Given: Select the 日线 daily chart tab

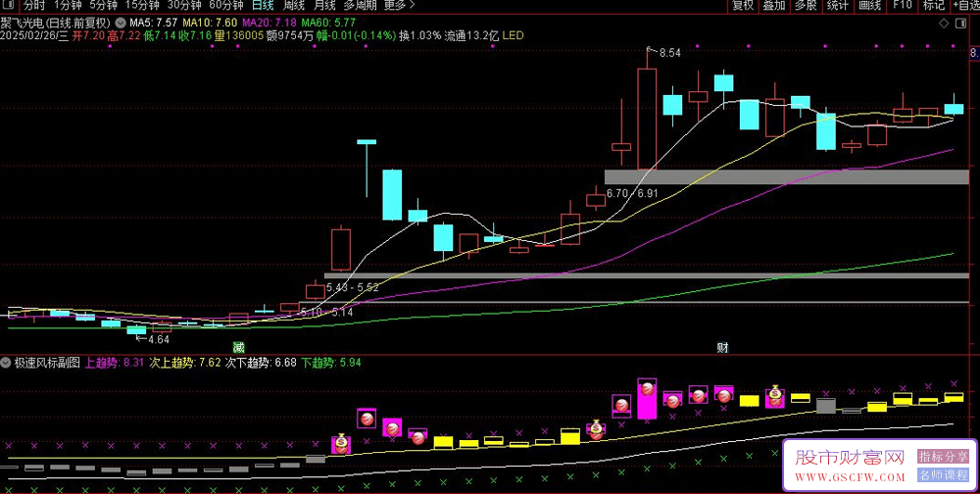Looking at the screenshot, I should point(263,6).
